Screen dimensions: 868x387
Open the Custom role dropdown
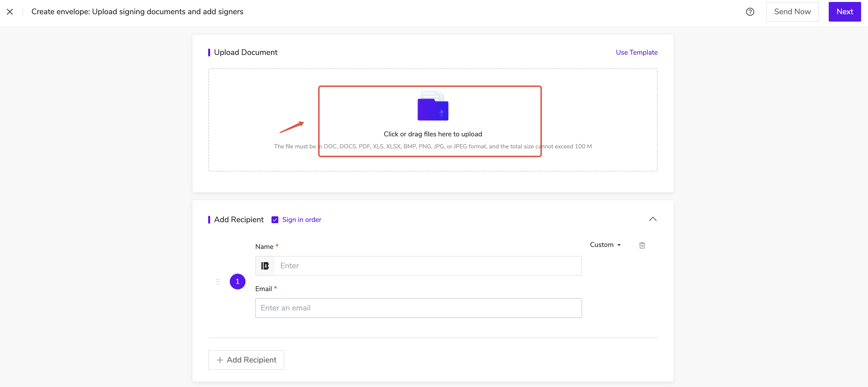[x=602, y=245]
